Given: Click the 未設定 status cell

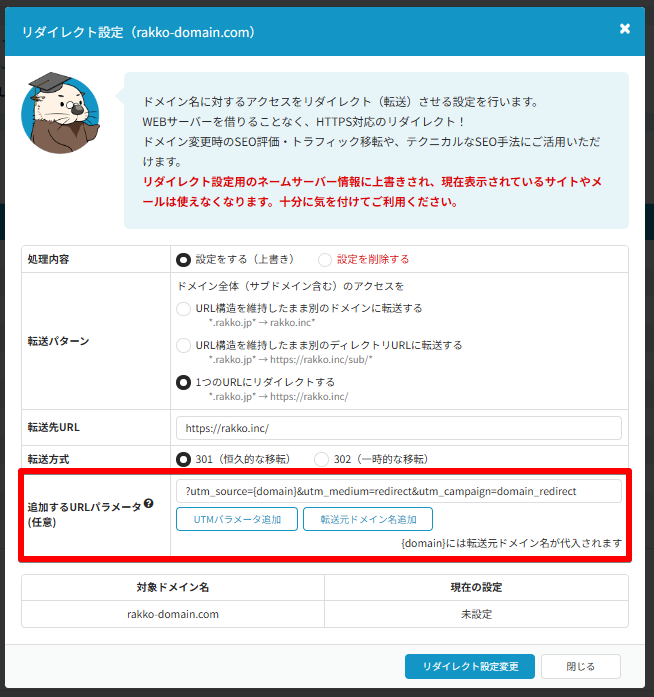Looking at the screenshot, I should tap(476, 614).
